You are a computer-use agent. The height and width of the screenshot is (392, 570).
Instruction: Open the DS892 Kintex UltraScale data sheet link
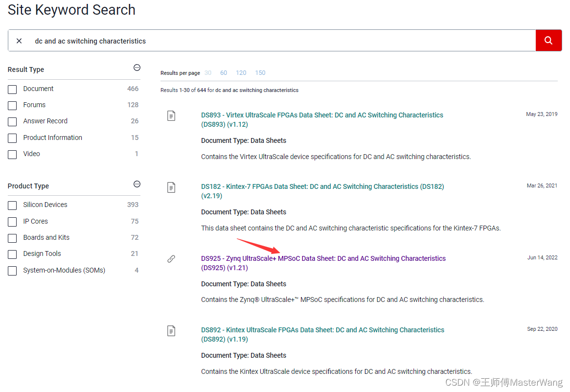(x=322, y=335)
